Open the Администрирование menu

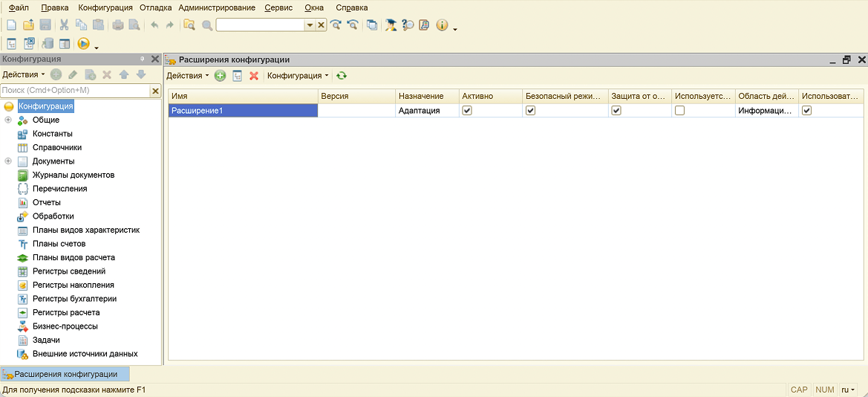[217, 7]
